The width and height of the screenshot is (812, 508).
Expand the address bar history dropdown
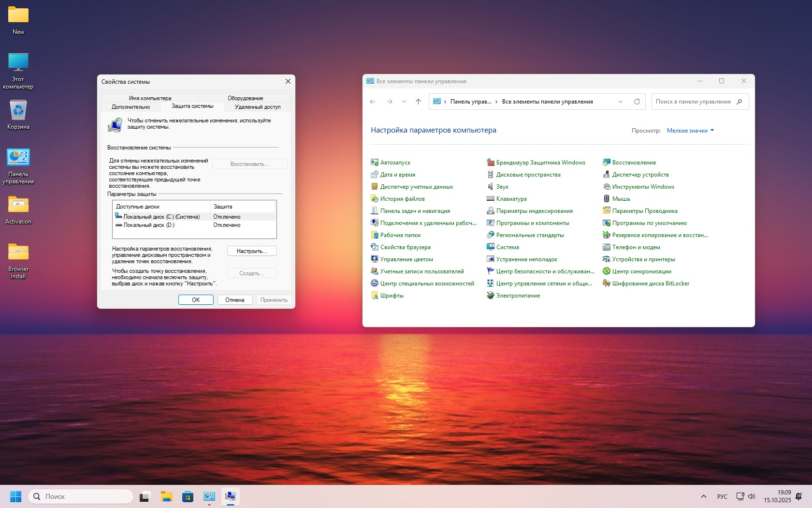pos(621,102)
